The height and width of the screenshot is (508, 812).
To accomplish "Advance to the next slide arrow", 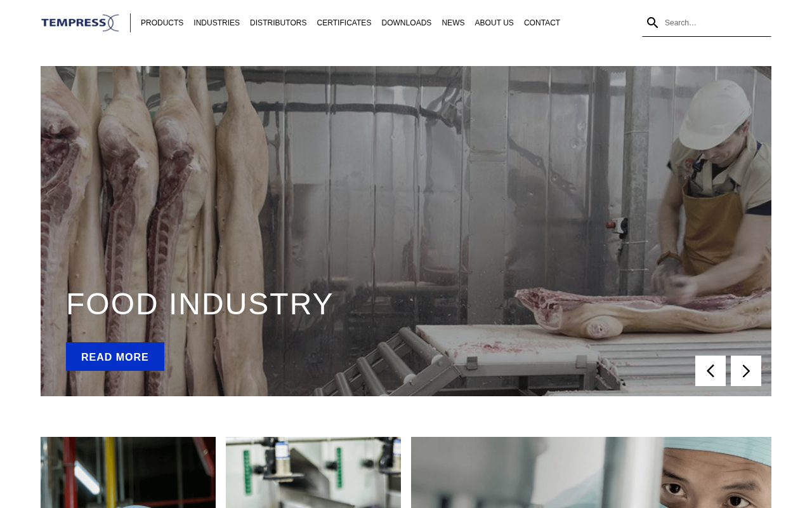I will coord(746,371).
